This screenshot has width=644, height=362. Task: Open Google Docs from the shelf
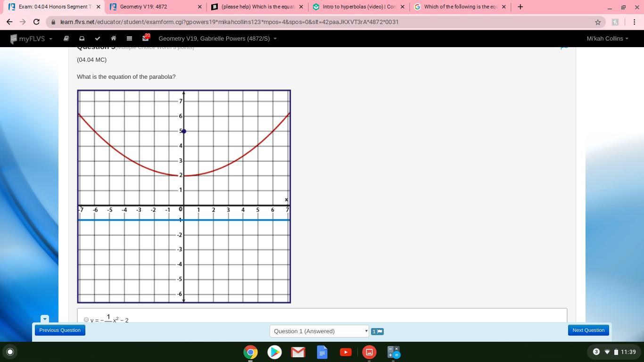point(322,352)
